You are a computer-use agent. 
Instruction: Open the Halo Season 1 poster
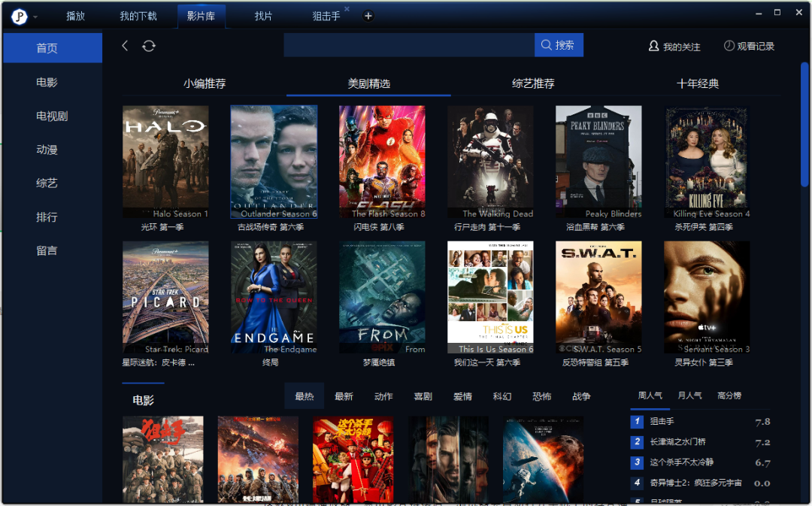coord(165,162)
